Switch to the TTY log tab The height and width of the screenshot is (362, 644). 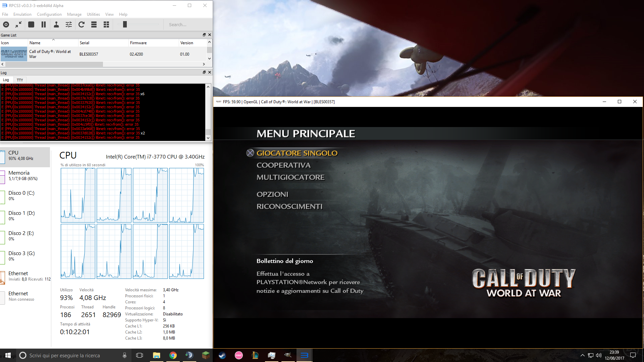(x=20, y=80)
